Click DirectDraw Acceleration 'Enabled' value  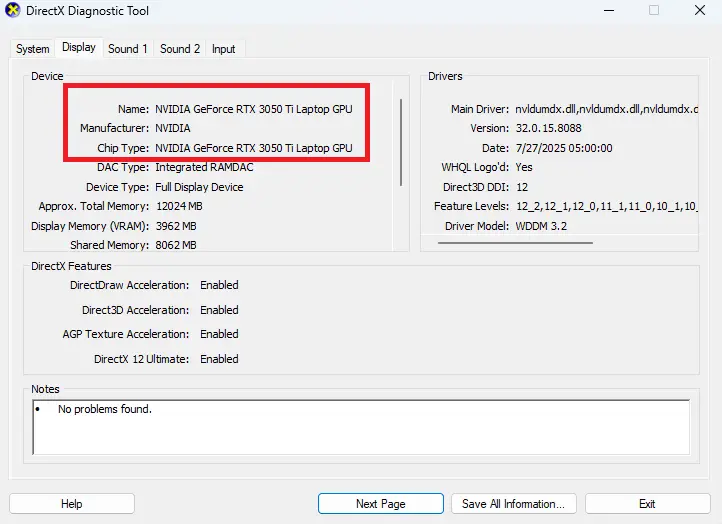(219, 285)
